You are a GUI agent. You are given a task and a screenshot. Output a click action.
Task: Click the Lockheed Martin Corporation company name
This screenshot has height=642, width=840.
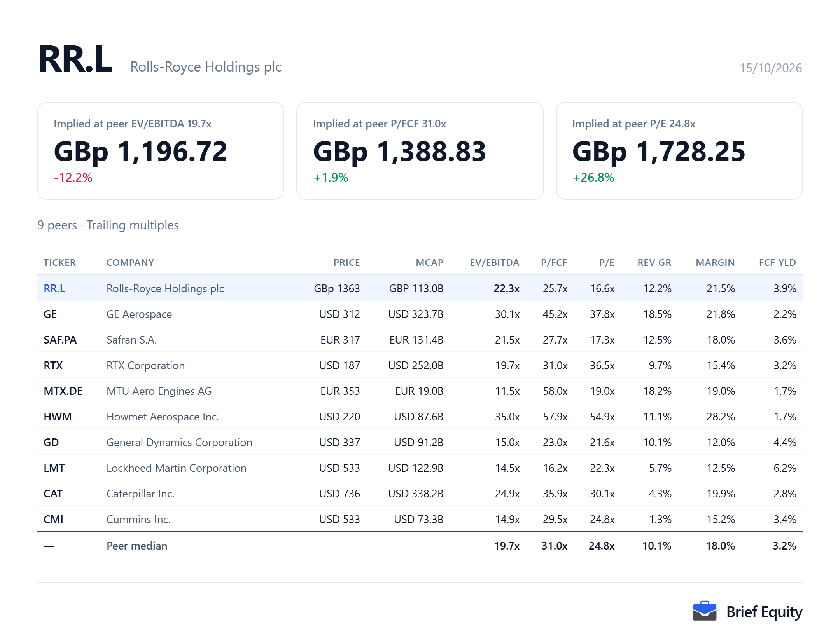(177, 468)
